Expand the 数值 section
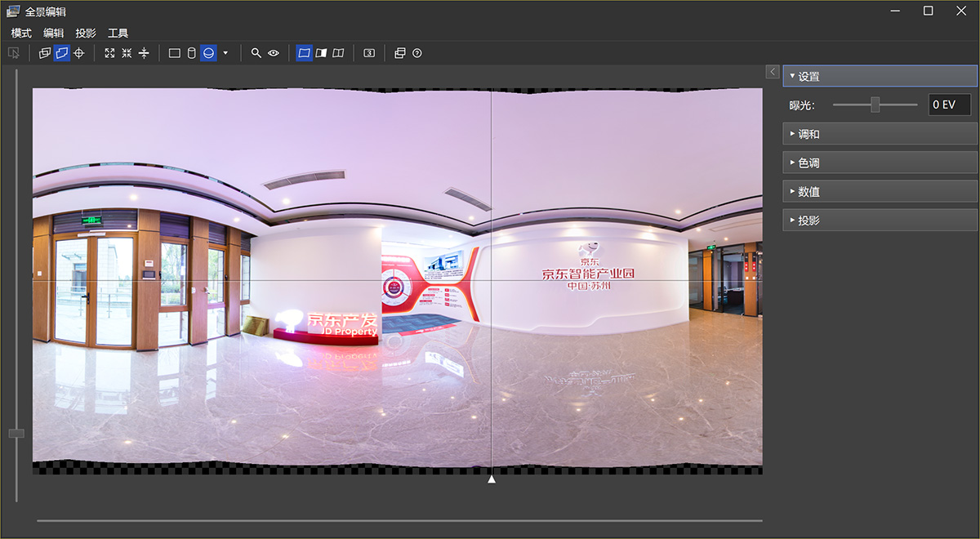980x539 pixels. tap(880, 191)
